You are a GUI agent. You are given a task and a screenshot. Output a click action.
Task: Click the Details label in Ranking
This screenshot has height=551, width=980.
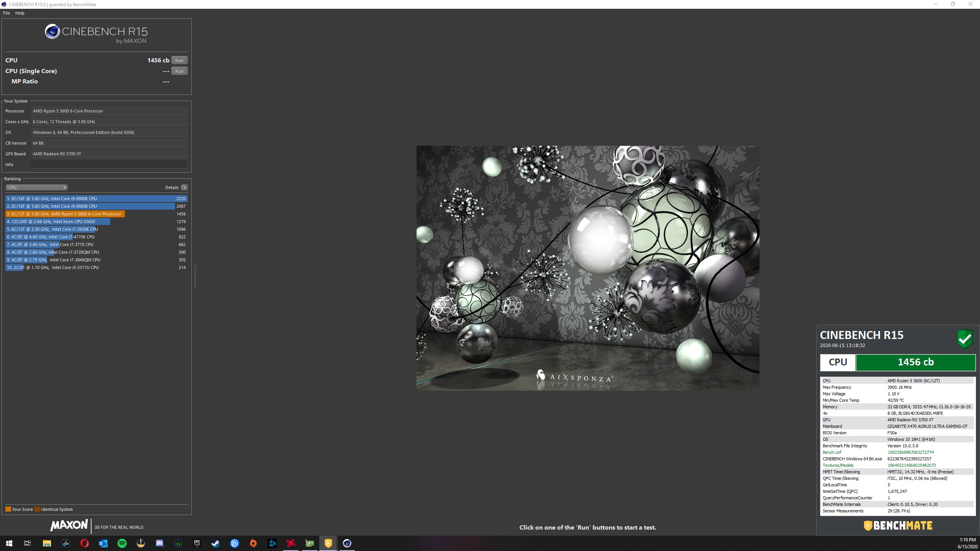(x=172, y=187)
